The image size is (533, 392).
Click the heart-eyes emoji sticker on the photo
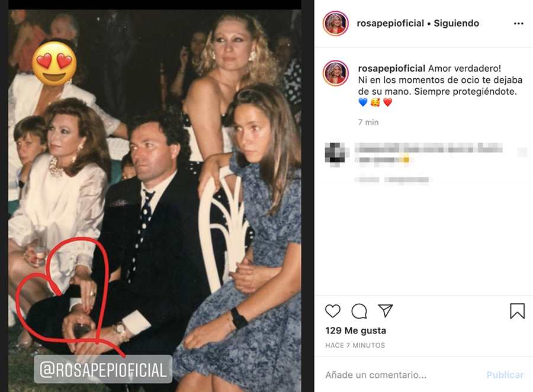coord(54,62)
